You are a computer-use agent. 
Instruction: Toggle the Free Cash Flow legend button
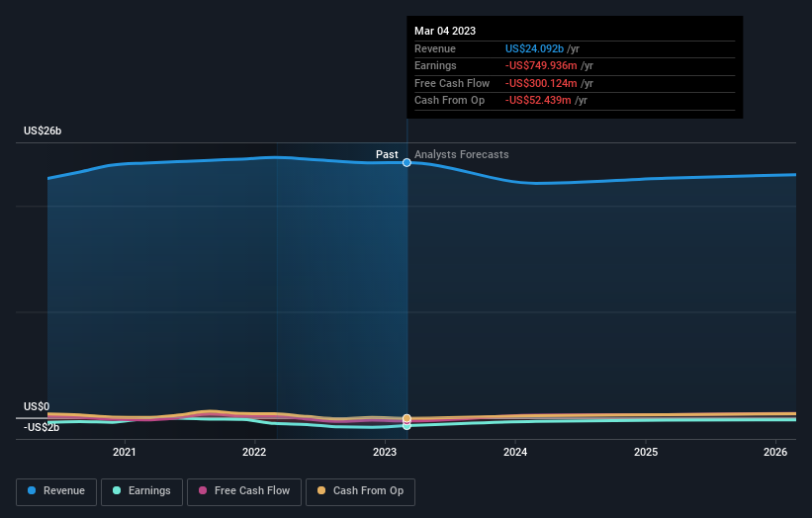pyautogui.click(x=244, y=491)
